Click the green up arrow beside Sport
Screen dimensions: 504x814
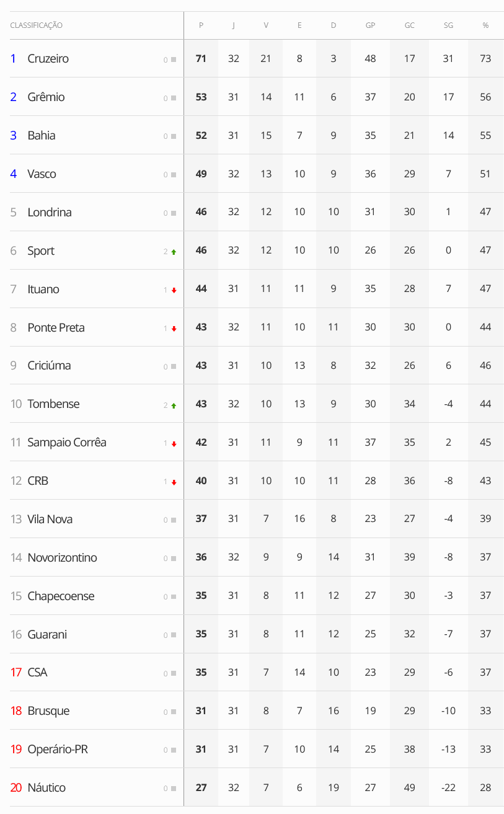point(174,252)
